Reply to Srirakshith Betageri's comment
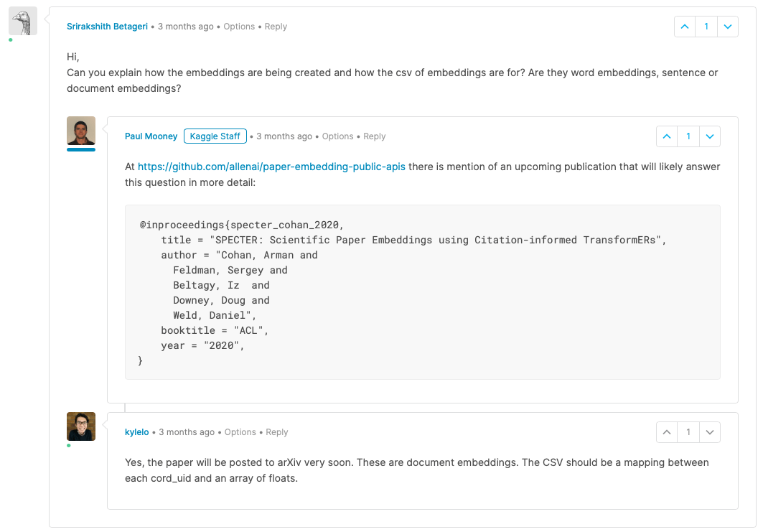This screenshot has width=763, height=532. 276,27
